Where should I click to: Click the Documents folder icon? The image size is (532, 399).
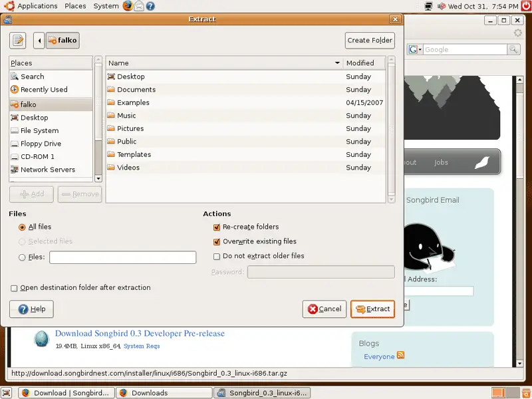pyautogui.click(x=111, y=90)
